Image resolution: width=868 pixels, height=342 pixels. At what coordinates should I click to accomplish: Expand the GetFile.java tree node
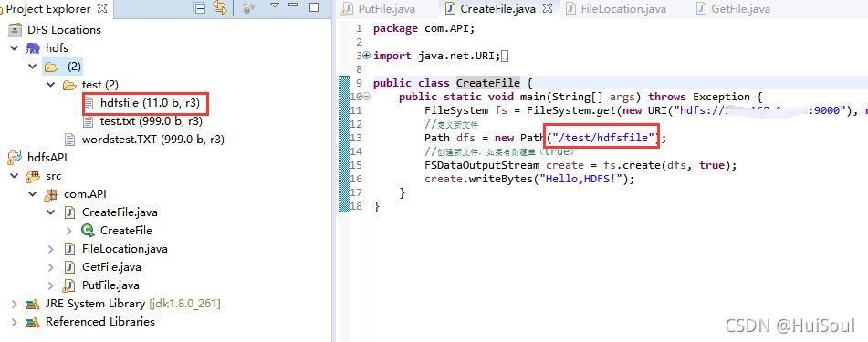(x=51, y=266)
